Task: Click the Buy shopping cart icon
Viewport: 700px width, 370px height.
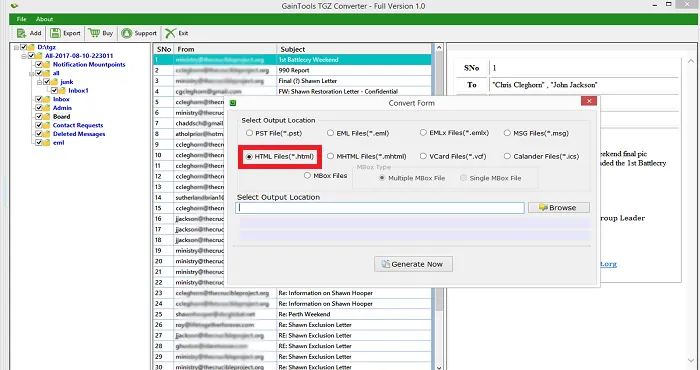Action: tap(94, 33)
